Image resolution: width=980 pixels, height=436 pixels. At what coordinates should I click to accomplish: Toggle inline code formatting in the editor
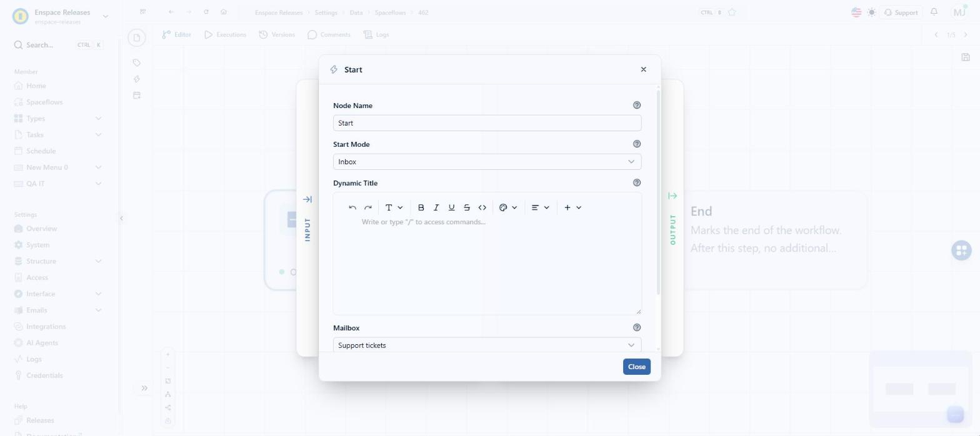pos(482,207)
